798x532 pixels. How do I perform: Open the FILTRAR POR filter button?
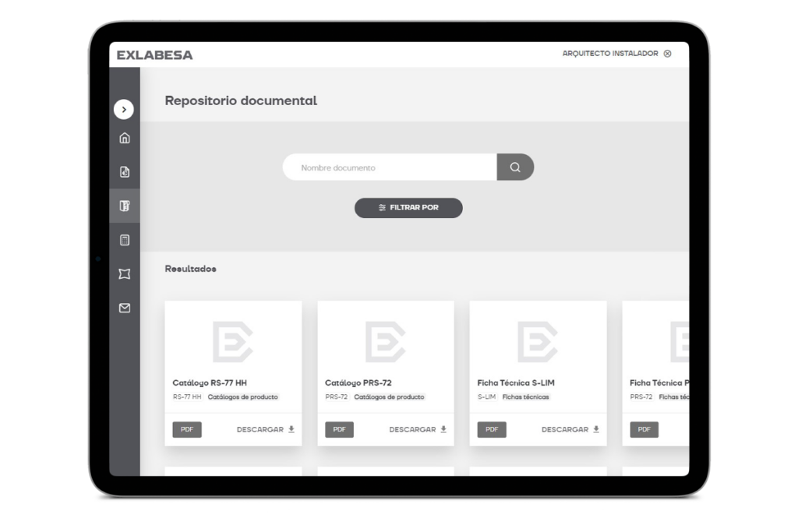[x=408, y=207]
